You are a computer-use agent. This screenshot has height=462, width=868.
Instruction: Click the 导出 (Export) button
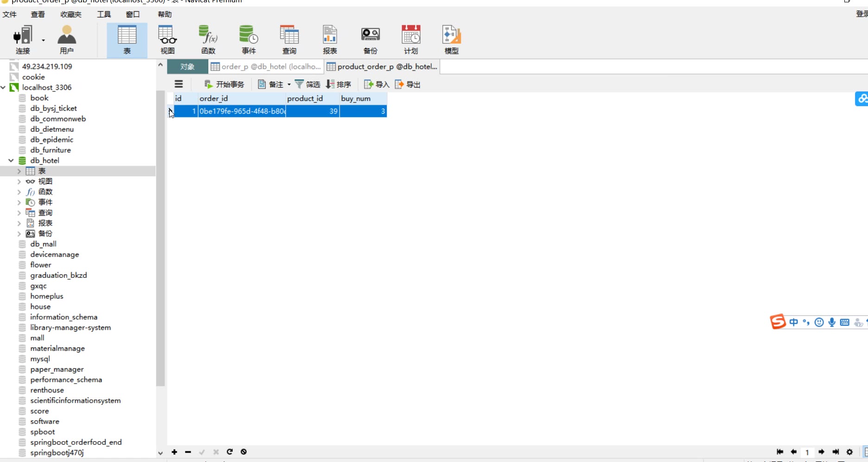[x=408, y=84]
